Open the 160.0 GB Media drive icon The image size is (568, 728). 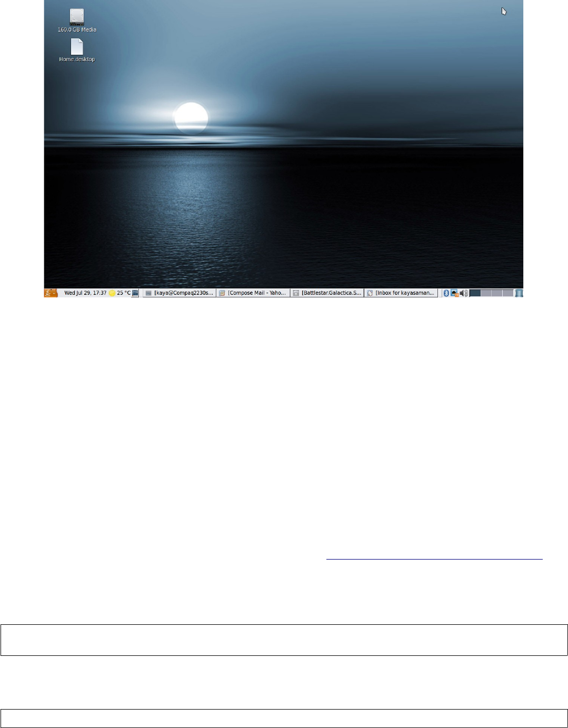pyautogui.click(x=77, y=21)
